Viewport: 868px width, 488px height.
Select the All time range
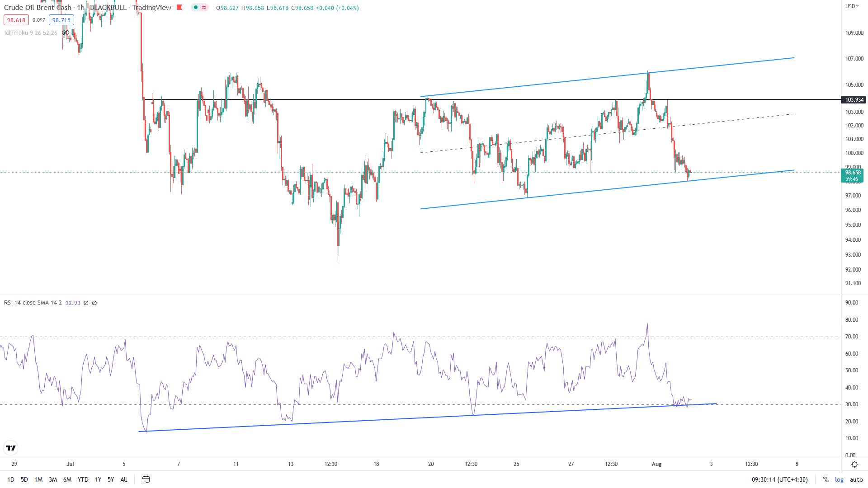(123, 479)
